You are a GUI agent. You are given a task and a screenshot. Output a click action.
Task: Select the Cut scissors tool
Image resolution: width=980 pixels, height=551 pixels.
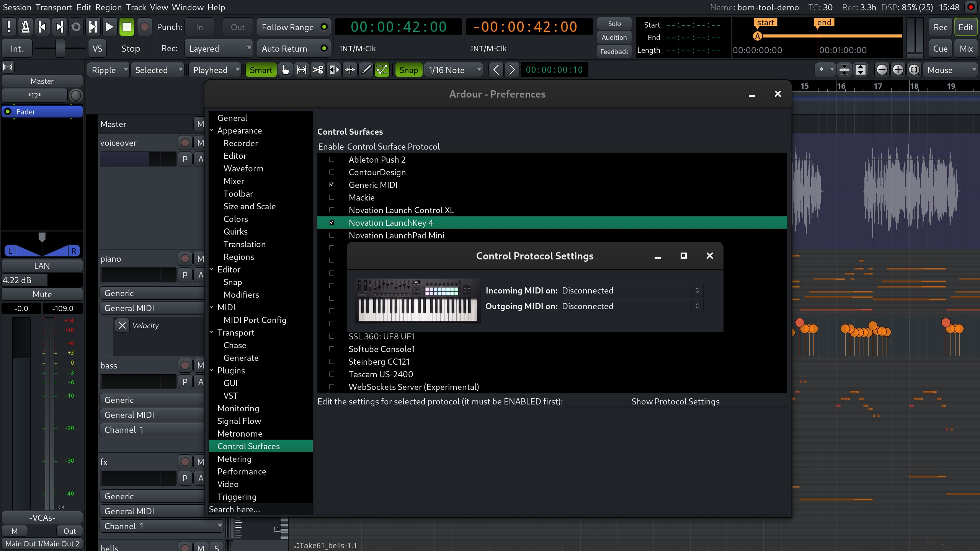(318, 70)
